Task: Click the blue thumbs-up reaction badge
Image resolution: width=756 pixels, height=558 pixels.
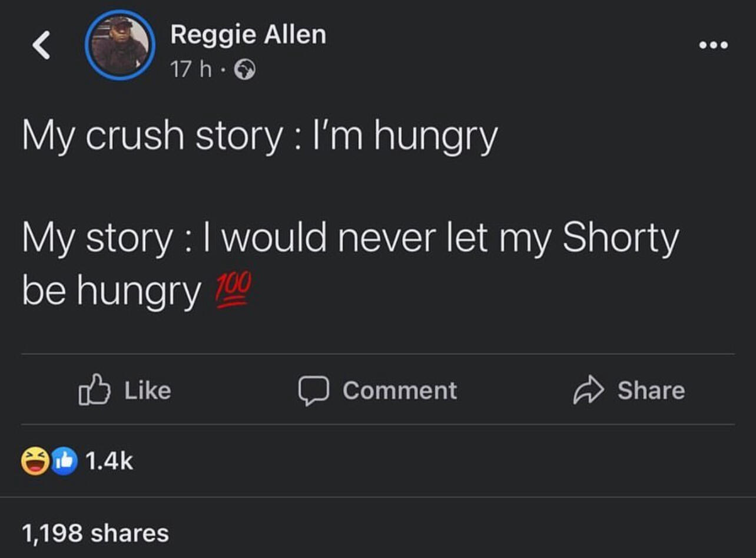Action: [x=64, y=461]
